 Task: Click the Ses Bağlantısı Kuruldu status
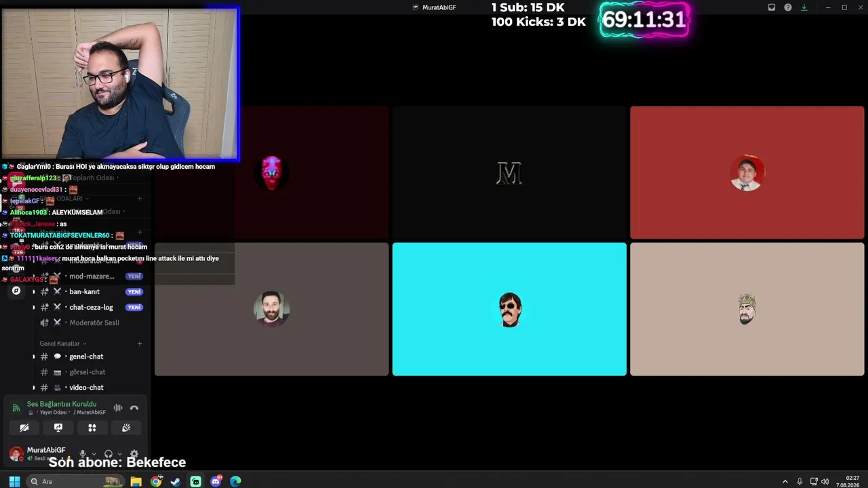pos(62,404)
